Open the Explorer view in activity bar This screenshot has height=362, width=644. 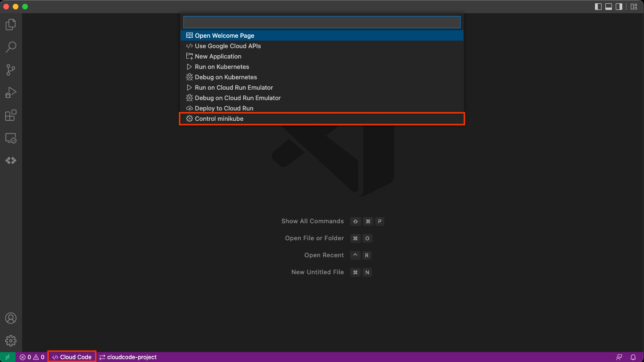tap(11, 24)
